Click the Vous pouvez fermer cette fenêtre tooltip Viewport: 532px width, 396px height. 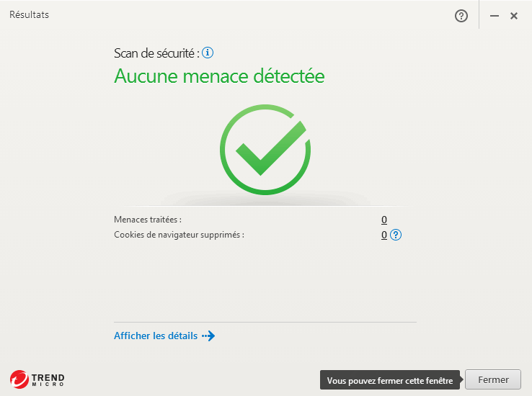coord(390,380)
